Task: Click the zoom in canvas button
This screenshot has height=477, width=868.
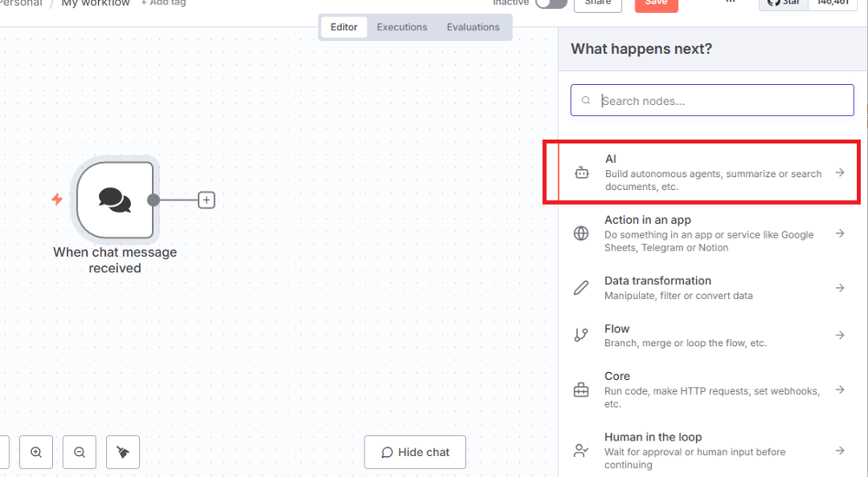Action: [x=36, y=452]
